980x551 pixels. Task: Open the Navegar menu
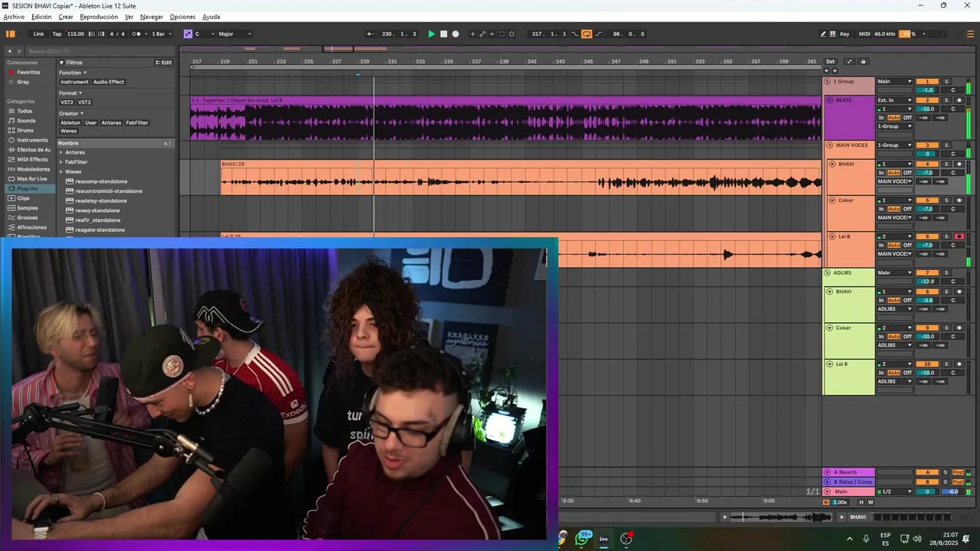[152, 16]
